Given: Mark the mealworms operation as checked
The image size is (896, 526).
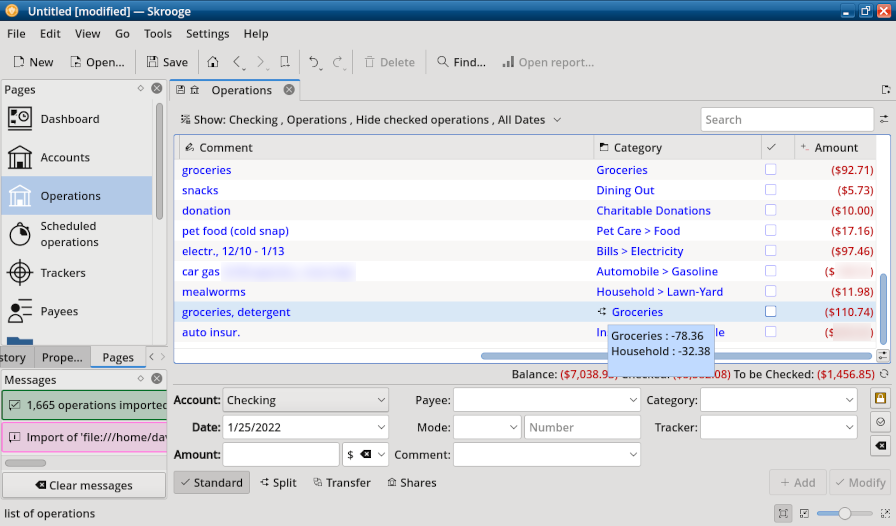Looking at the screenshot, I should coord(770,291).
